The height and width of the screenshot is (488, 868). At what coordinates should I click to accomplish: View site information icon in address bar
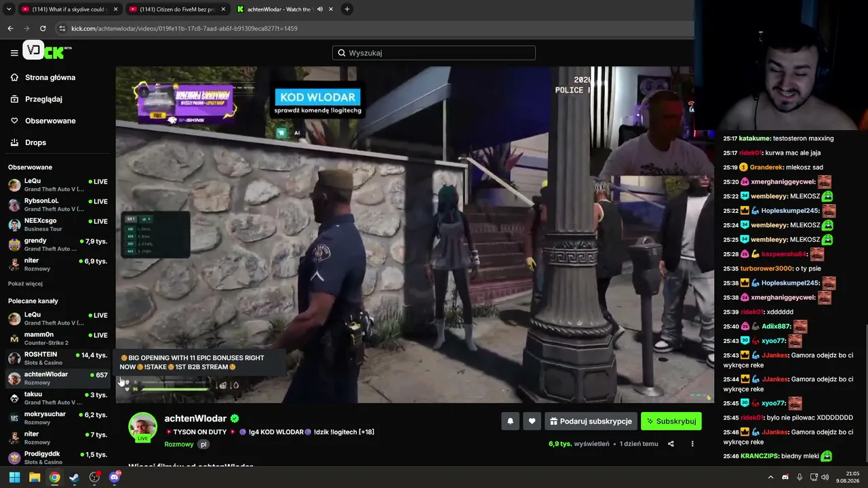pos(62,28)
